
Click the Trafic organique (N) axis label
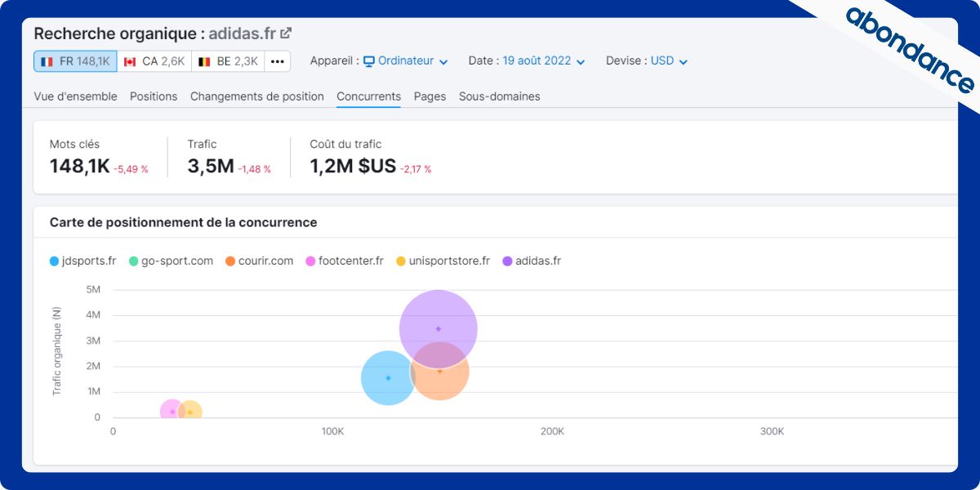[x=57, y=351]
